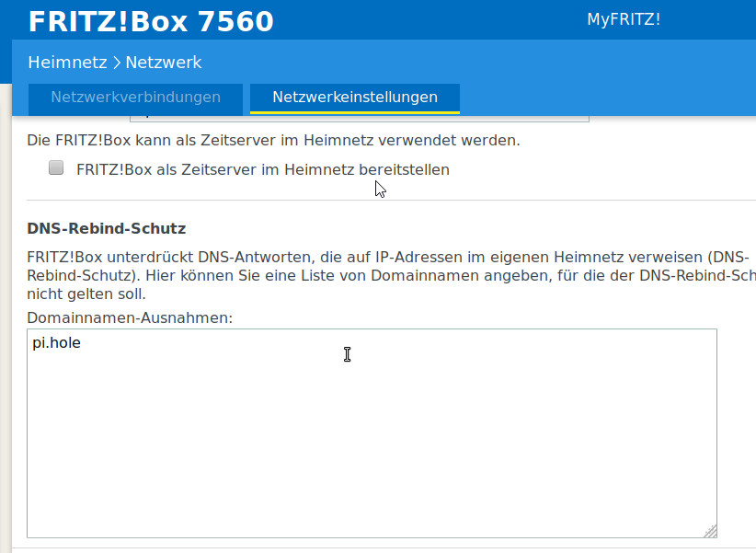
Task: Enable FRITZ!Box als Zeitserver checkbox
Action: pos(56,167)
